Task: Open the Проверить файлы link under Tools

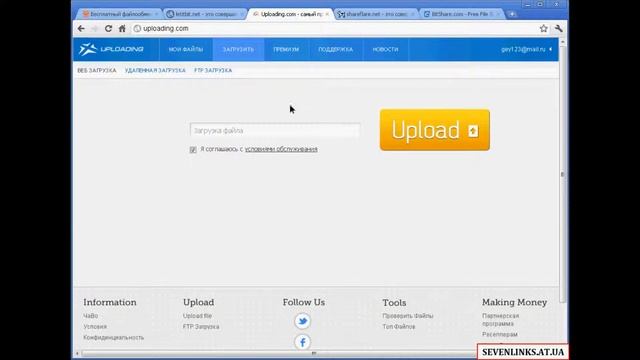Action: pos(408,316)
